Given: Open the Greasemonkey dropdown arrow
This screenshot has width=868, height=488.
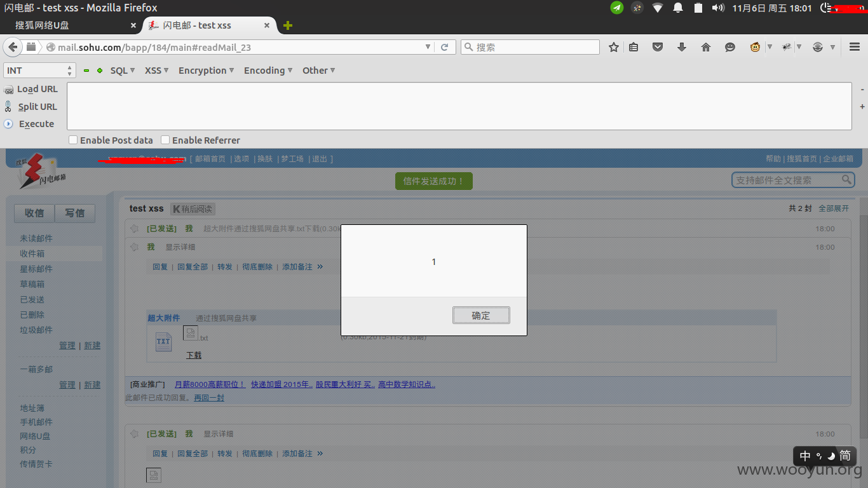Looking at the screenshot, I should pyautogui.click(x=769, y=47).
